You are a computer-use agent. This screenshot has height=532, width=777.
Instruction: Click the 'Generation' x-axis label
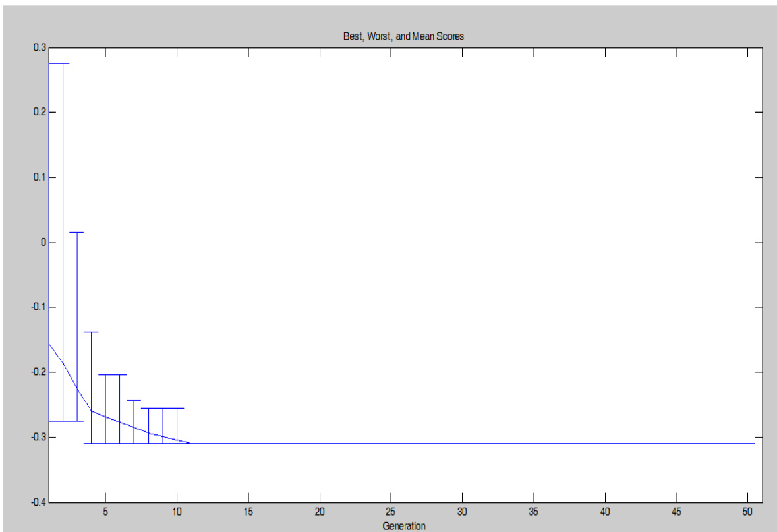click(403, 525)
